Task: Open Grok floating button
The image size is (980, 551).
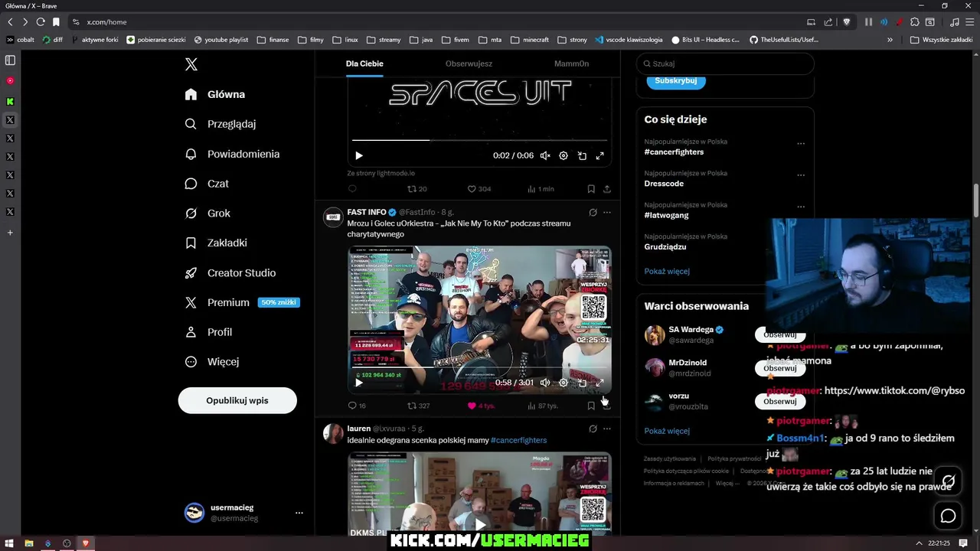Action: [949, 481]
